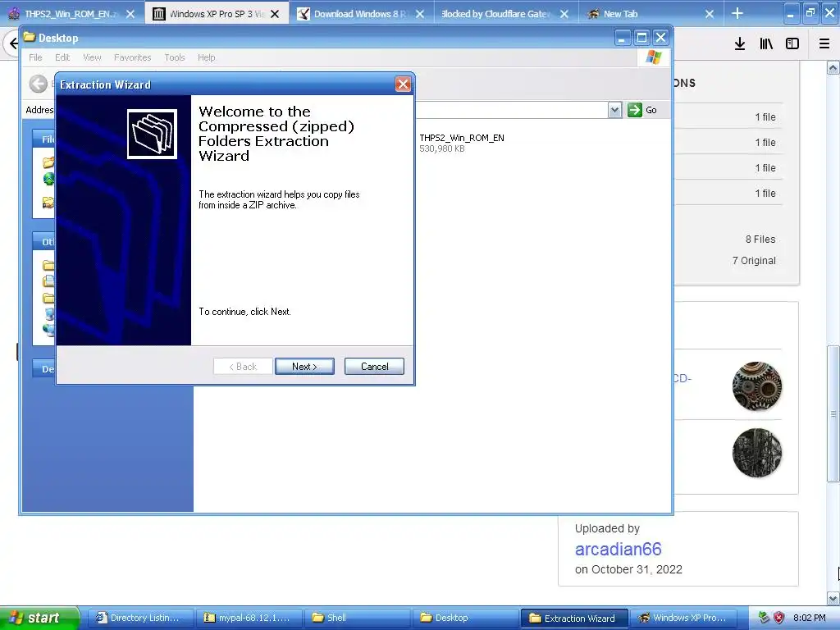This screenshot has width=840, height=630.
Task: Click the red security shield tray icon
Action: 779,618
